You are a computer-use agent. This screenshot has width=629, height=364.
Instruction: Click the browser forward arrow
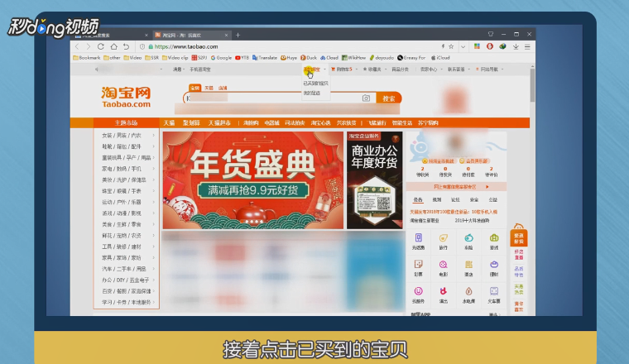click(89, 47)
